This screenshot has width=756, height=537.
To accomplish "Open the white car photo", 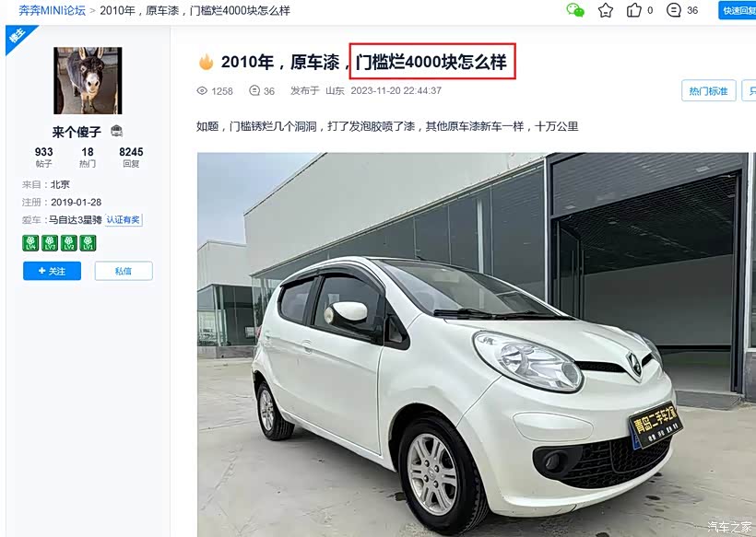I will [x=476, y=344].
